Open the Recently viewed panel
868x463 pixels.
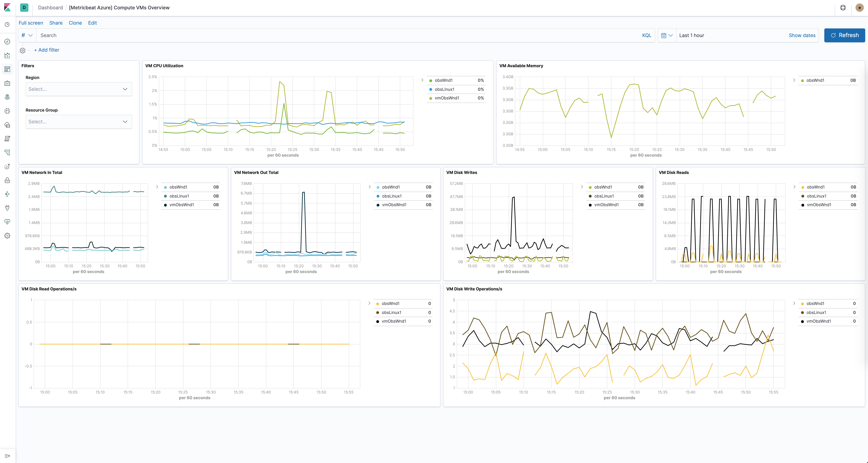tap(7, 24)
